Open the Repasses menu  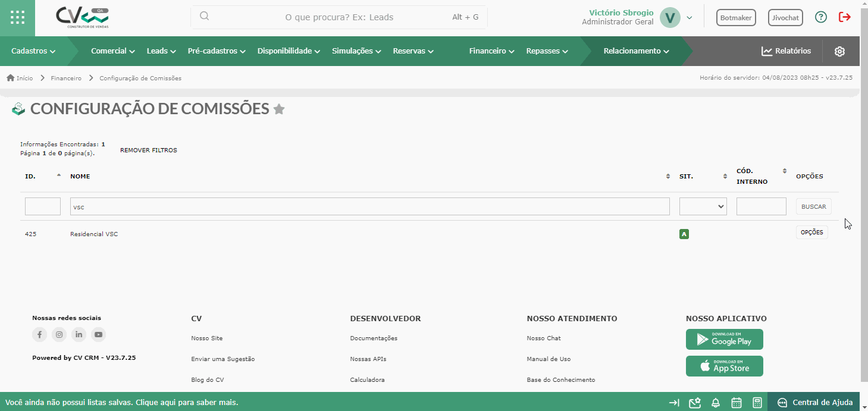tap(547, 51)
